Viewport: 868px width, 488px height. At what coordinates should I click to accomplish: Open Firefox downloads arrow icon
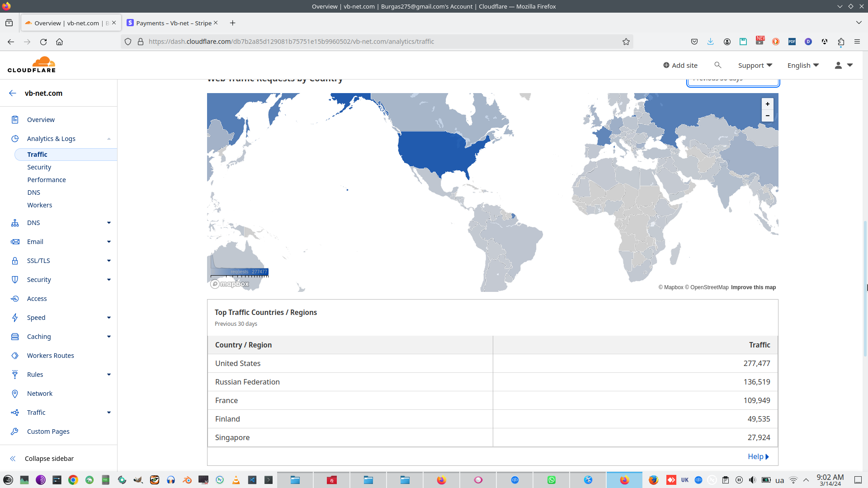tap(710, 42)
